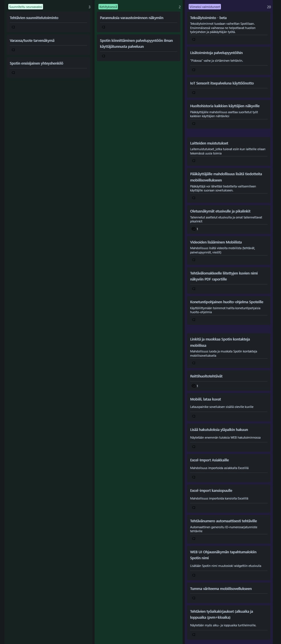Click comment icon under IoT Sensorit card
Viewport: 281px width, 644px height.
(194, 92)
